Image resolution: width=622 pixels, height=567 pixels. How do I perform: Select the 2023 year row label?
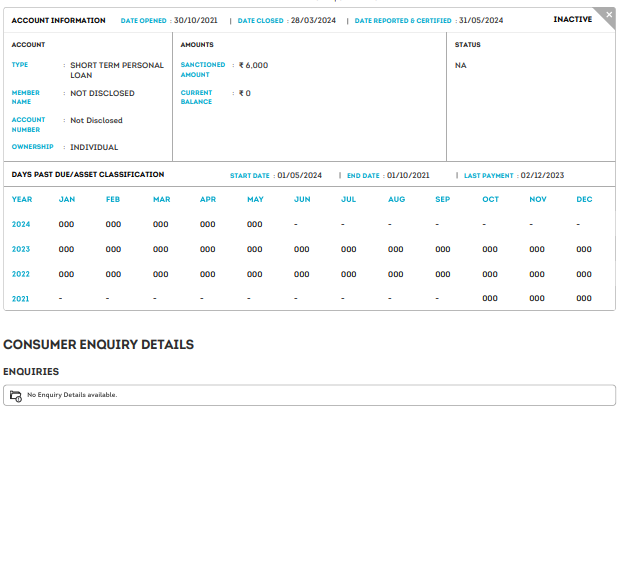[x=21, y=249]
